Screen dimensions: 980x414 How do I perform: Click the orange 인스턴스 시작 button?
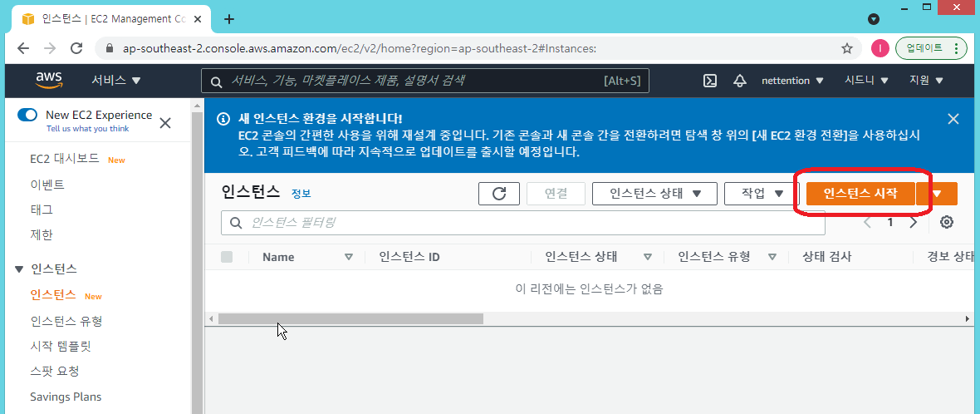point(860,194)
